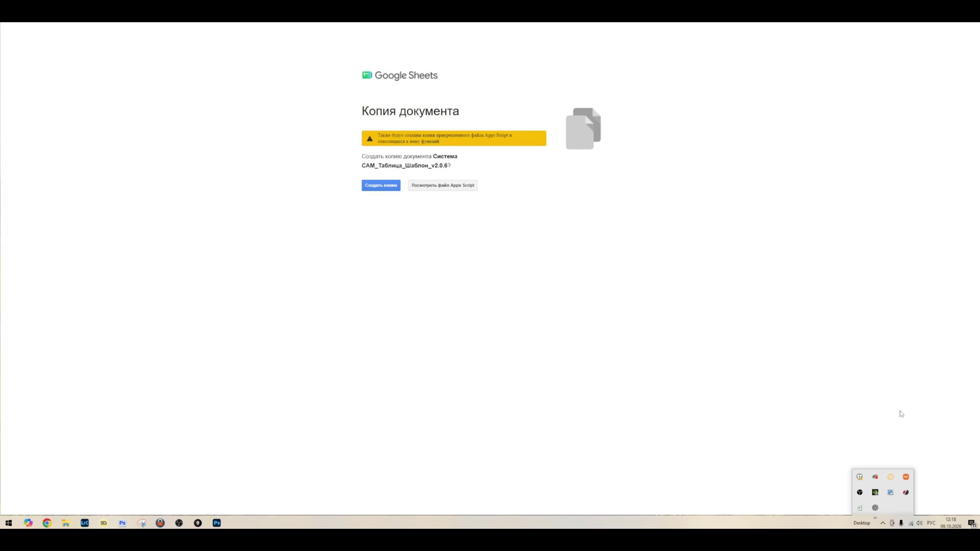Open NVIDIA icon in tray popup
The image size is (980, 551).
[875, 492]
